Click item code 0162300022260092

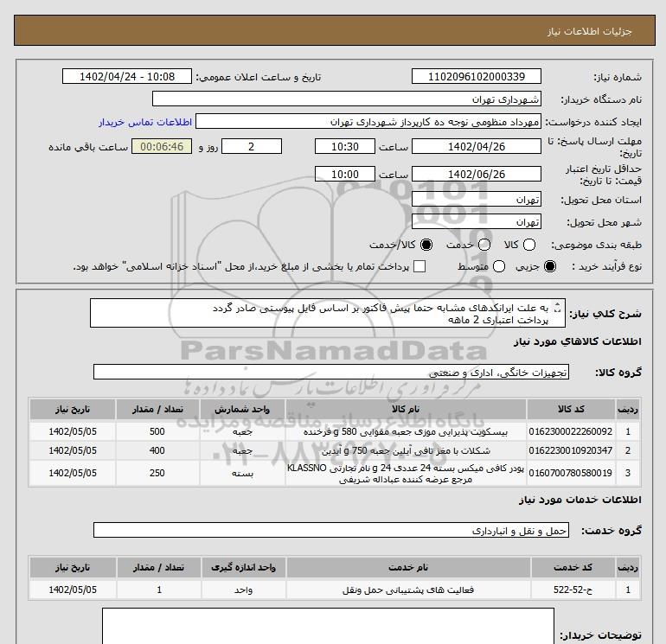point(571,431)
